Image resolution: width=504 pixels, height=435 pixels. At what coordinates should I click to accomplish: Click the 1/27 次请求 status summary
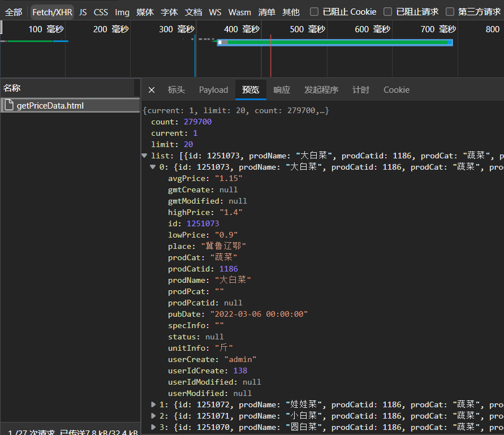(32, 432)
